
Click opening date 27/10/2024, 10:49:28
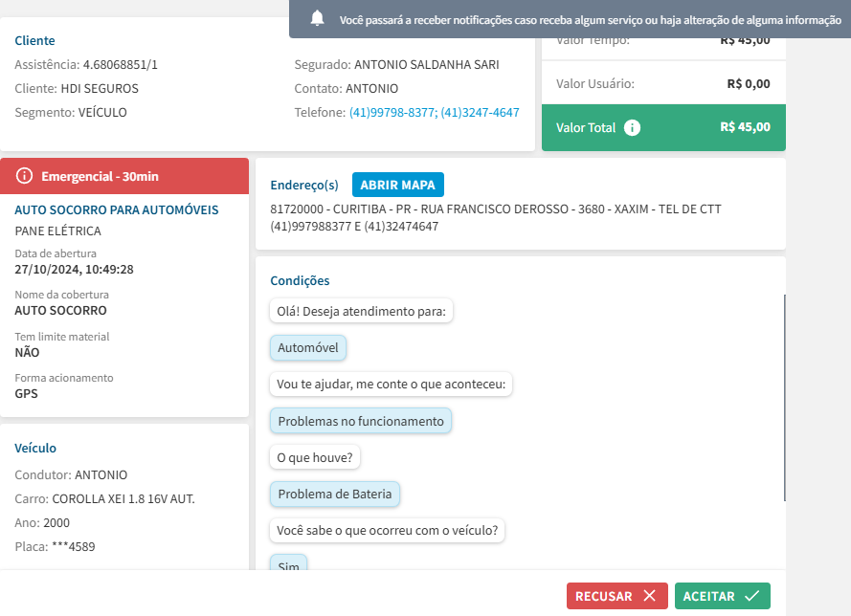click(74, 269)
